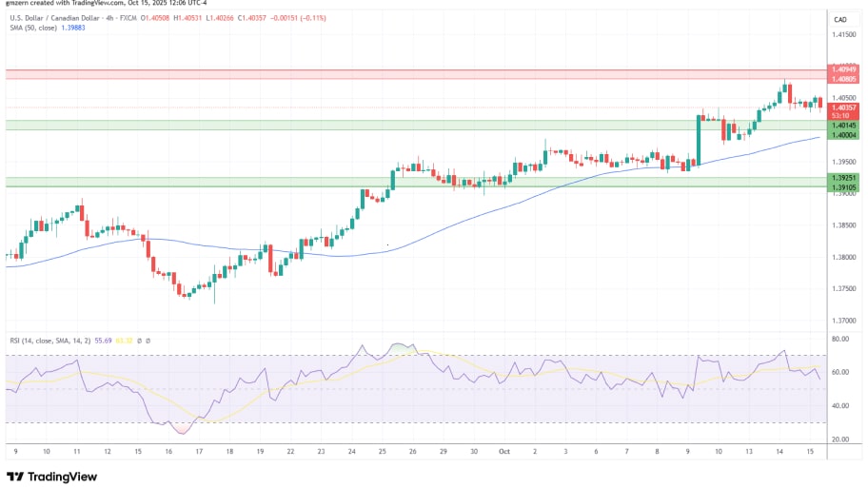
Task: Click the Oct label on the time axis
Action: point(504,452)
